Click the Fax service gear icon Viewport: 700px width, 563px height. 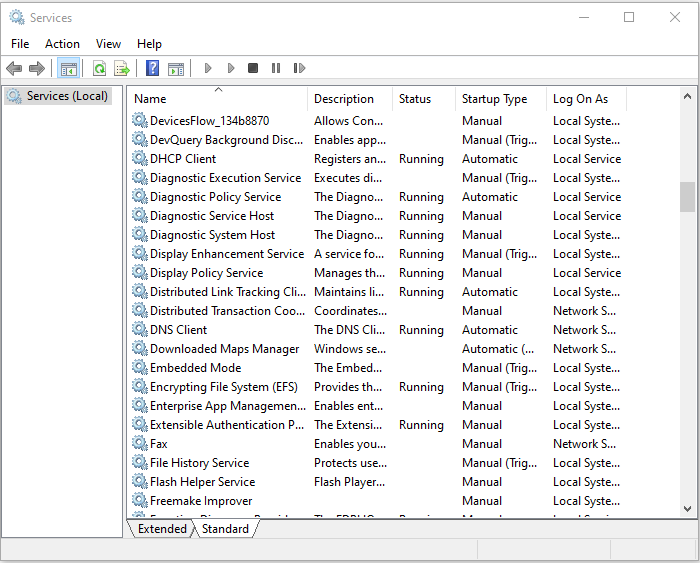click(x=139, y=444)
